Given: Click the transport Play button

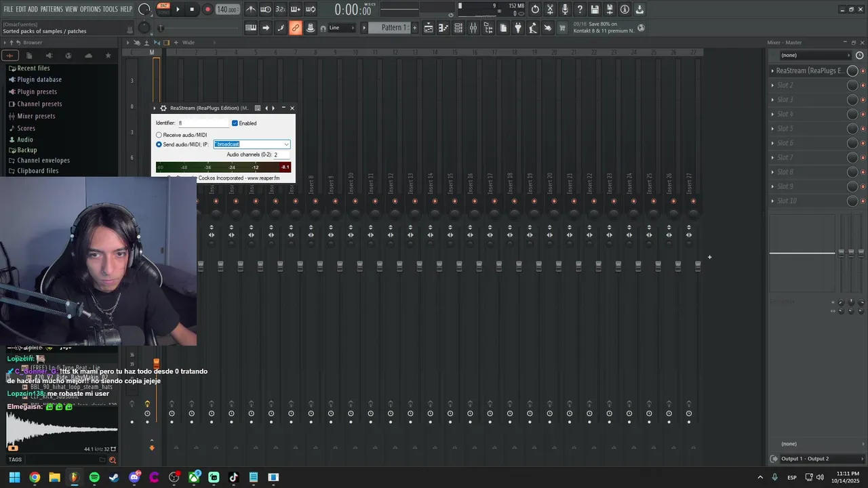Looking at the screenshot, I should tap(178, 9).
